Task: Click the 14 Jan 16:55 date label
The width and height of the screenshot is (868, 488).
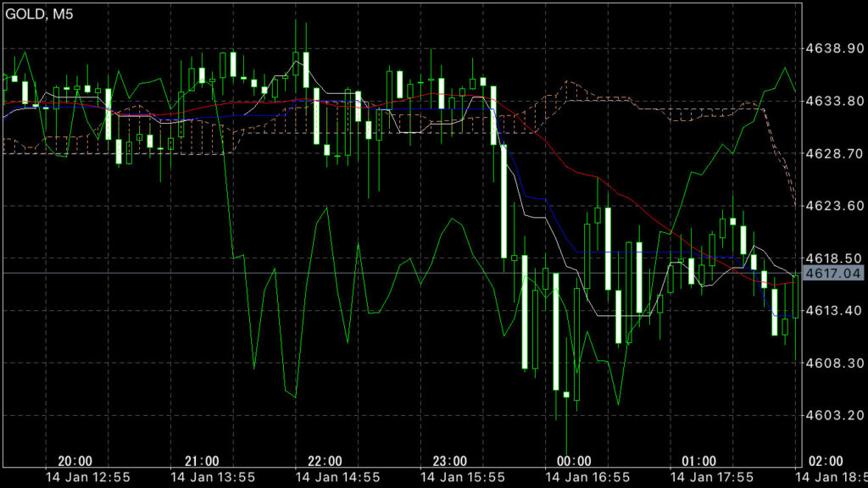Action: pos(586,477)
